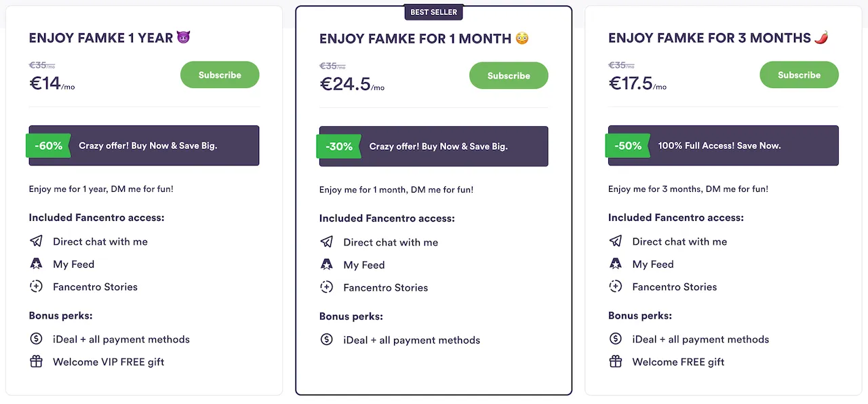Click dollar coin icon in 1 year plan

(36, 339)
